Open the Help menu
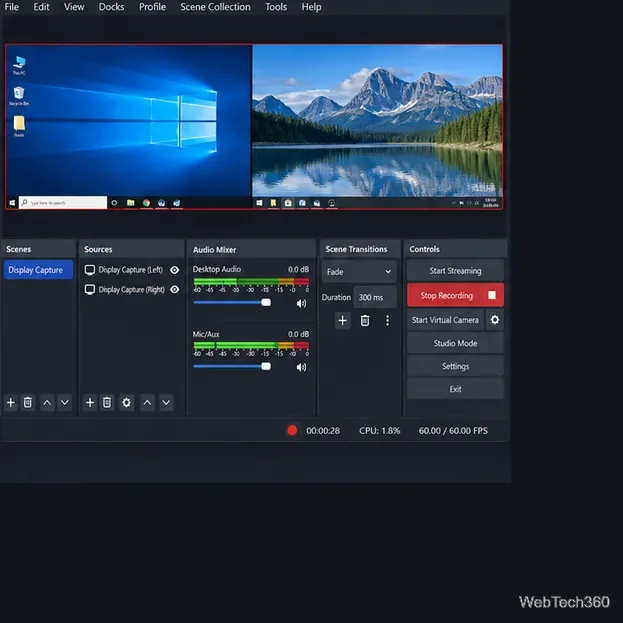This screenshot has width=623, height=623. pyautogui.click(x=311, y=7)
